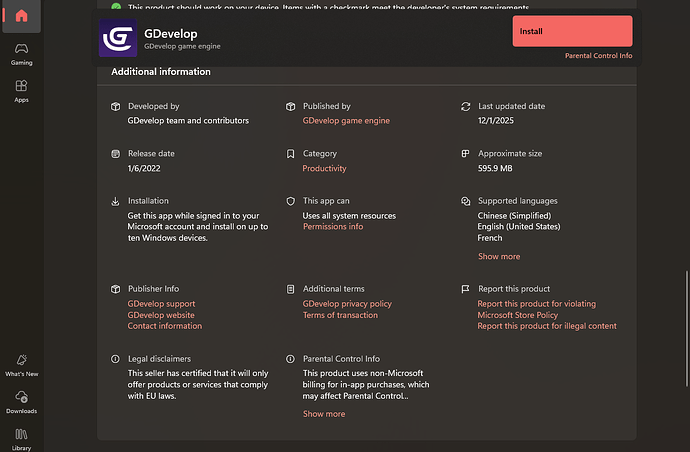
Task: Open the Downloads section
Action: [21, 401]
